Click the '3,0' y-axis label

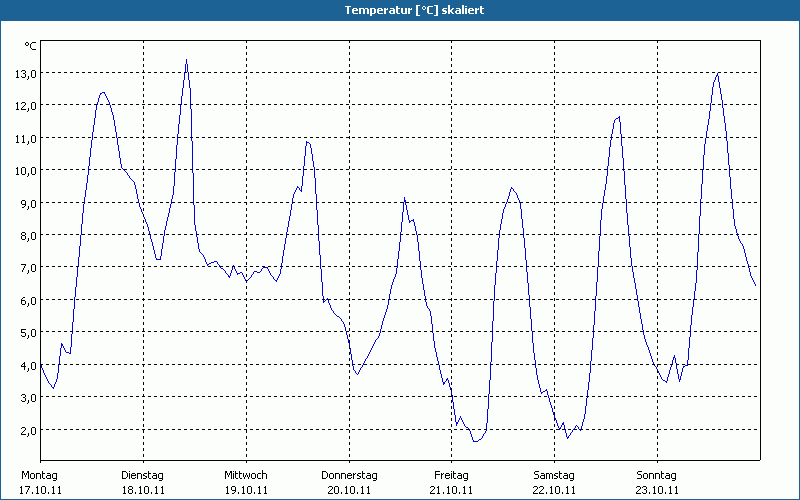[28, 398]
